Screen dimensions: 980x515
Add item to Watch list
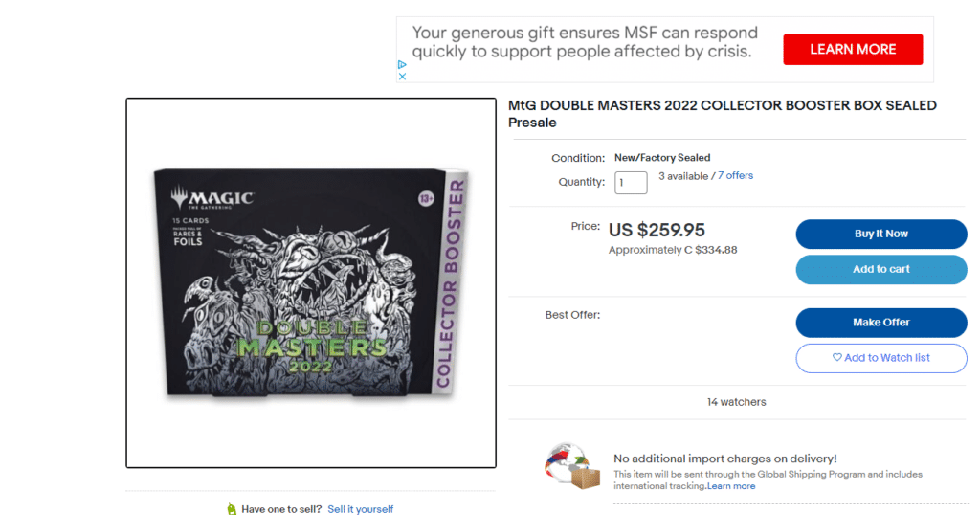(x=880, y=358)
